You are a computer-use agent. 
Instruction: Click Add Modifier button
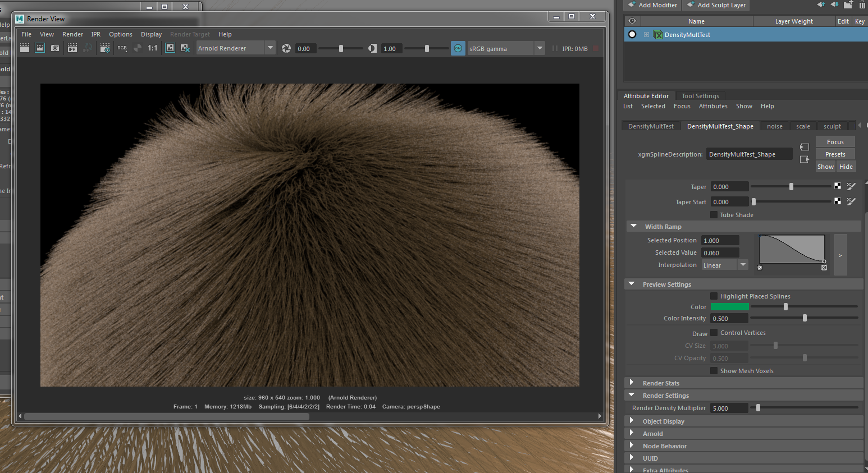pyautogui.click(x=652, y=5)
